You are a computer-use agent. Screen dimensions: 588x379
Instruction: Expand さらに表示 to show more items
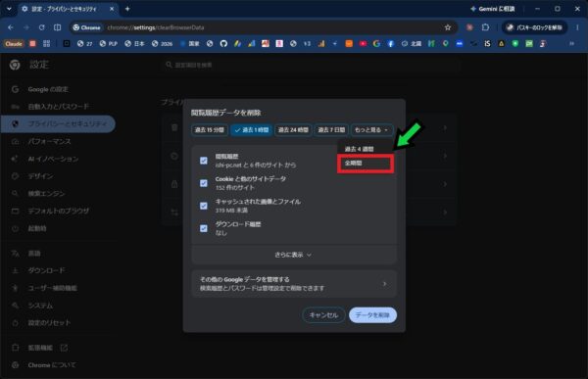294,255
